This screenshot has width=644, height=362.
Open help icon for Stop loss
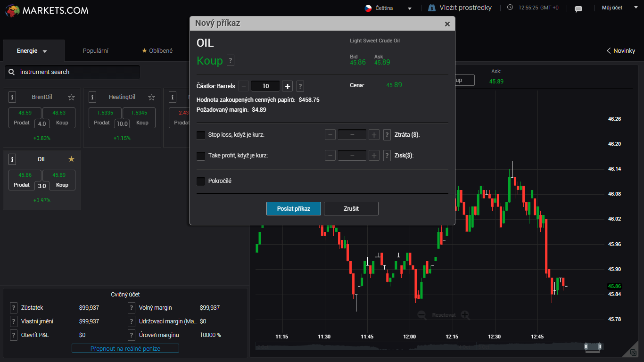click(x=387, y=135)
